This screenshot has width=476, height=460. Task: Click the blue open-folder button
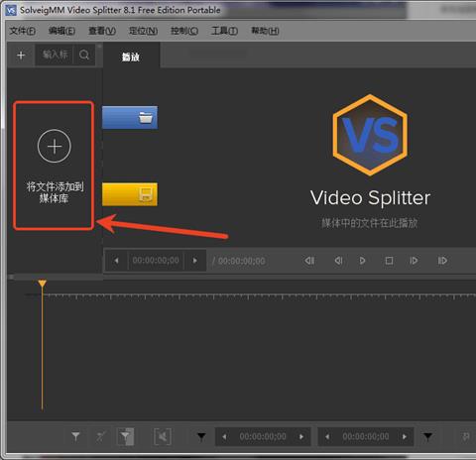[130, 117]
